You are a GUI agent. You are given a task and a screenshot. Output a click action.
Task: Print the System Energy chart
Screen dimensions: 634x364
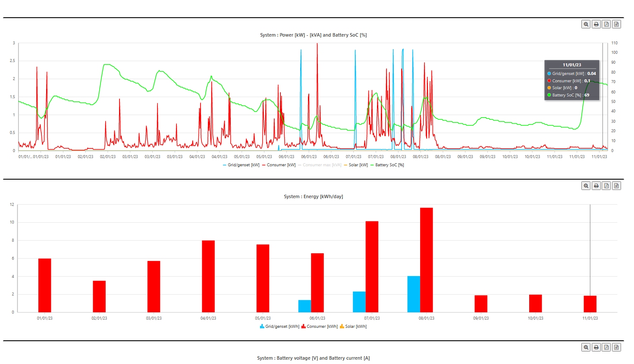click(596, 186)
